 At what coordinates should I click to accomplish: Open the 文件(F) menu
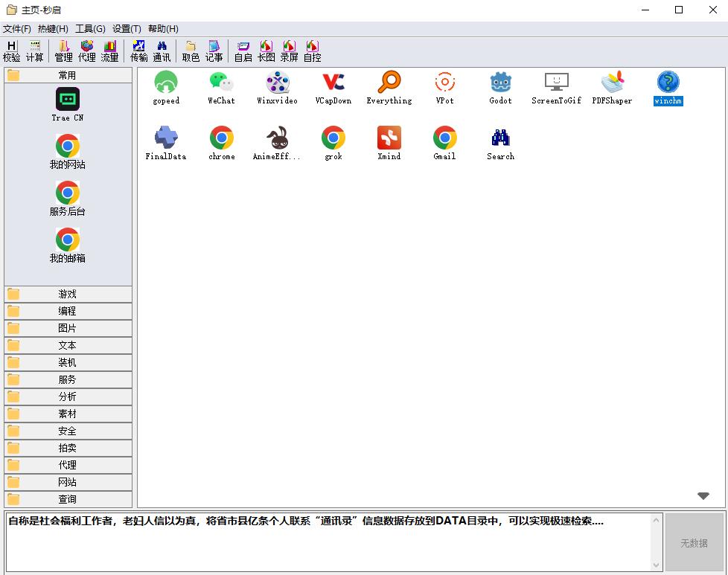click(17, 29)
